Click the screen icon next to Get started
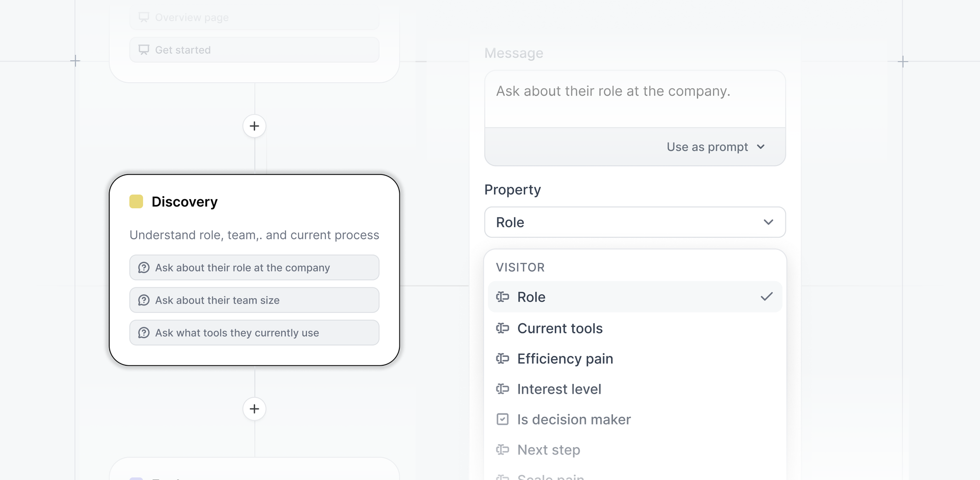 click(x=144, y=50)
